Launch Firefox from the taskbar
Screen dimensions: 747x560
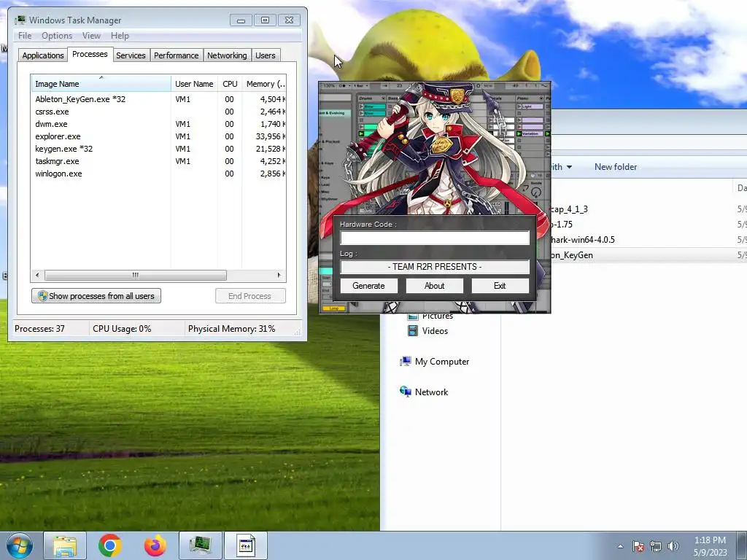[155, 545]
